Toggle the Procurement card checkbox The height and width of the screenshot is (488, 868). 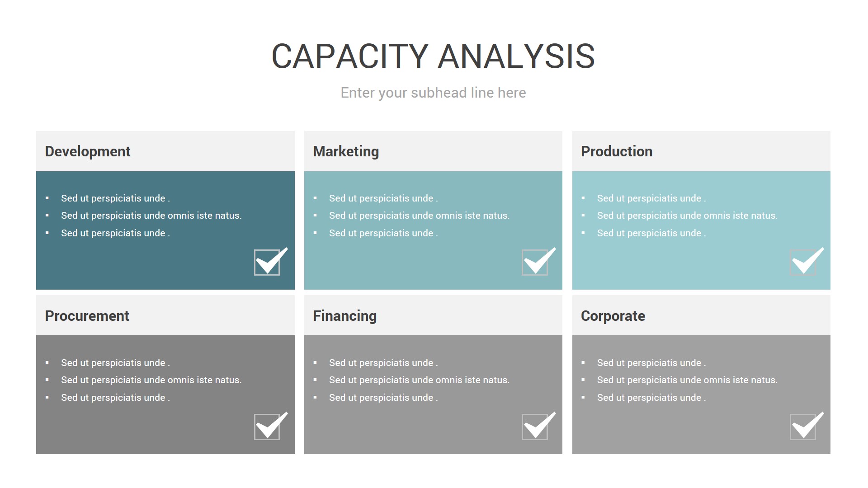click(x=267, y=427)
